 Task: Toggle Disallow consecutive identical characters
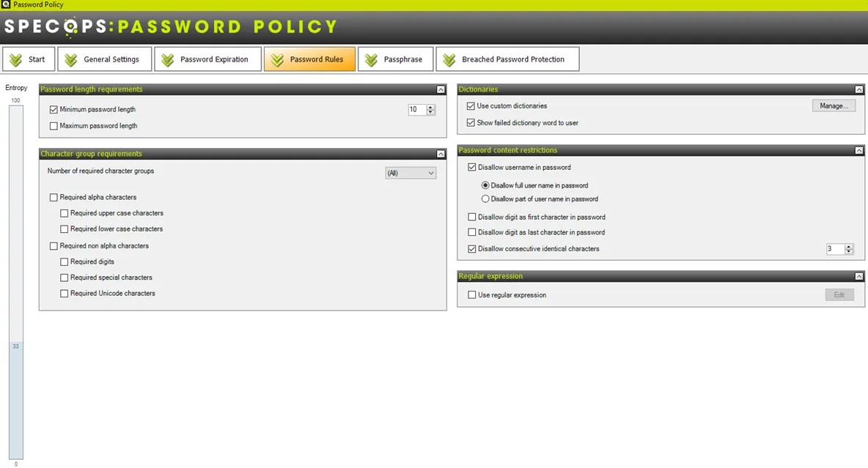click(472, 249)
